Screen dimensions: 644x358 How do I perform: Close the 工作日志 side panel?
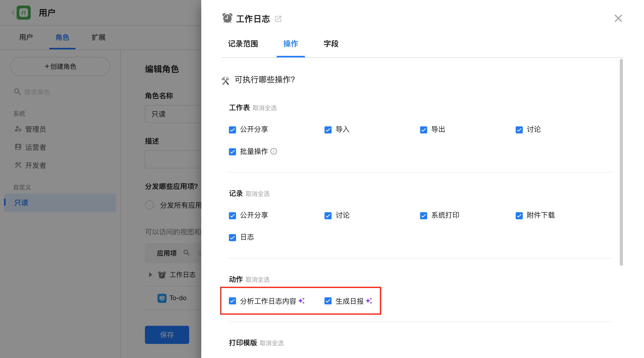[618, 18]
